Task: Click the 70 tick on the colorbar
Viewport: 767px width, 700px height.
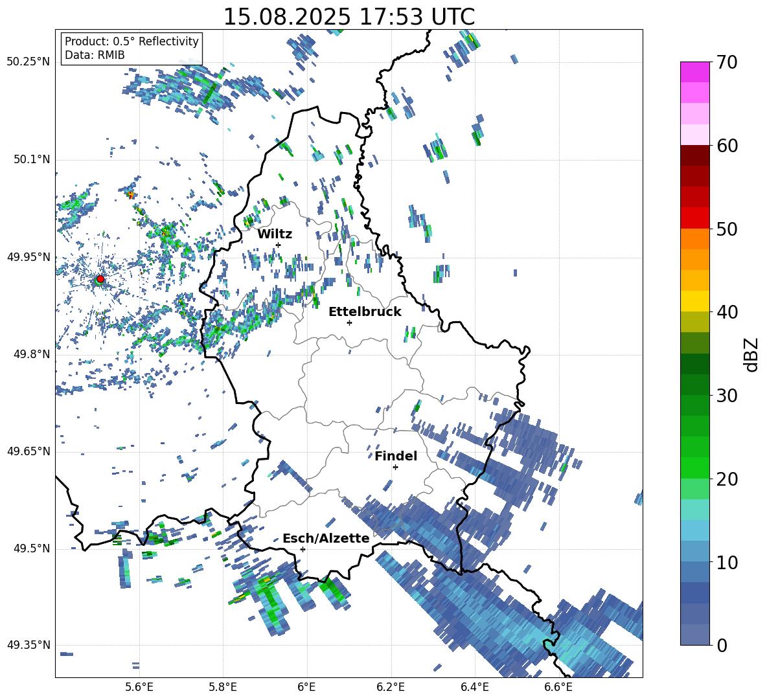Action: point(727,63)
